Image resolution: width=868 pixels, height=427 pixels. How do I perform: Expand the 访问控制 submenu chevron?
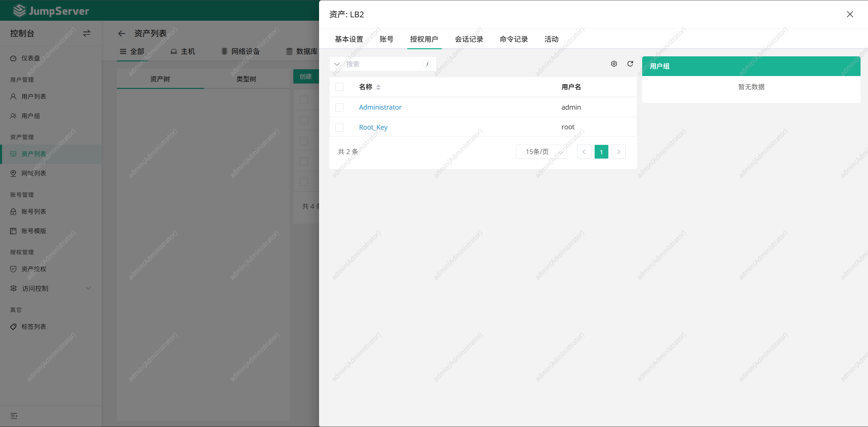point(88,289)
